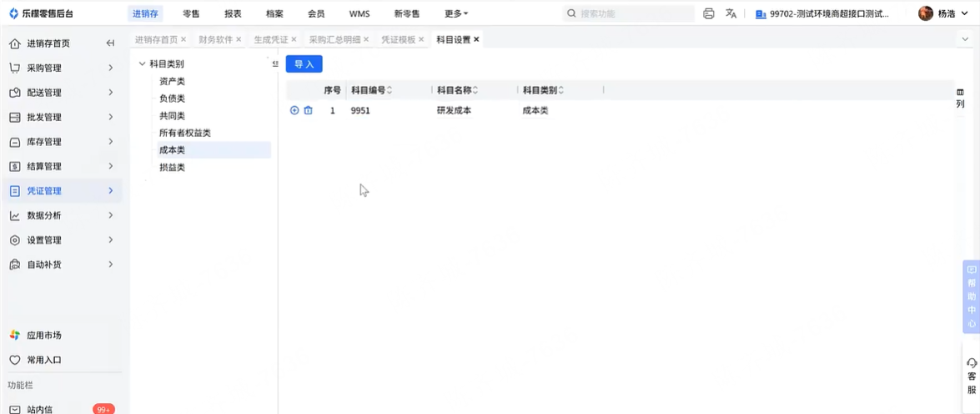
Task: Click the heart icon for 常用入口
Action: click(15, 361)
